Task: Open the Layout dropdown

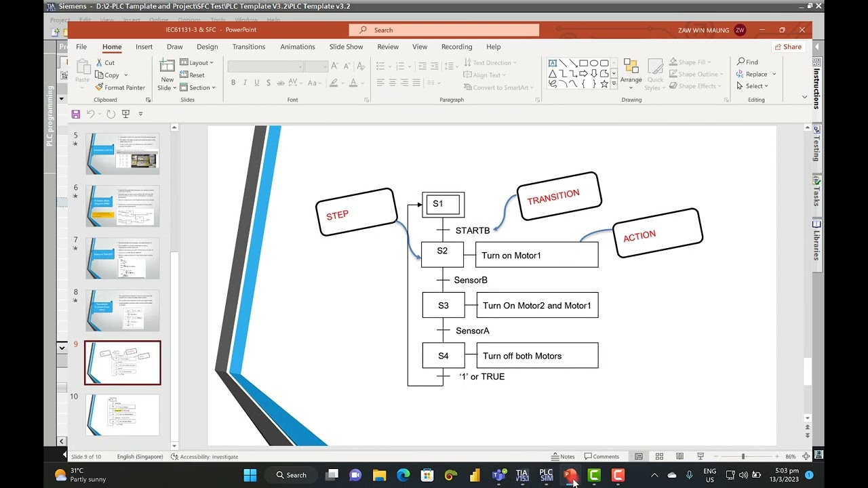Action: pyautogui.click(x=197, y=62)
